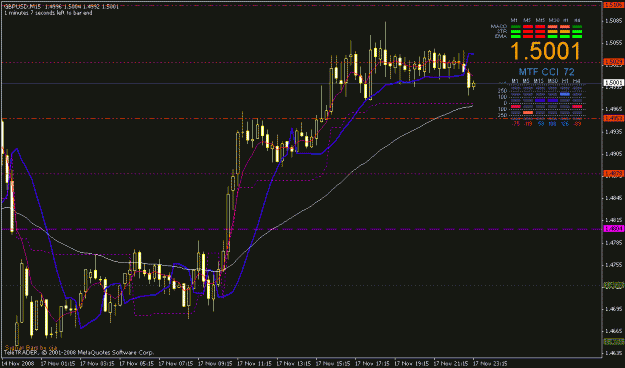Click the -75 CCI value below M1
The height and width of the screenshot is (368, 625).
(x=516, y=124)
